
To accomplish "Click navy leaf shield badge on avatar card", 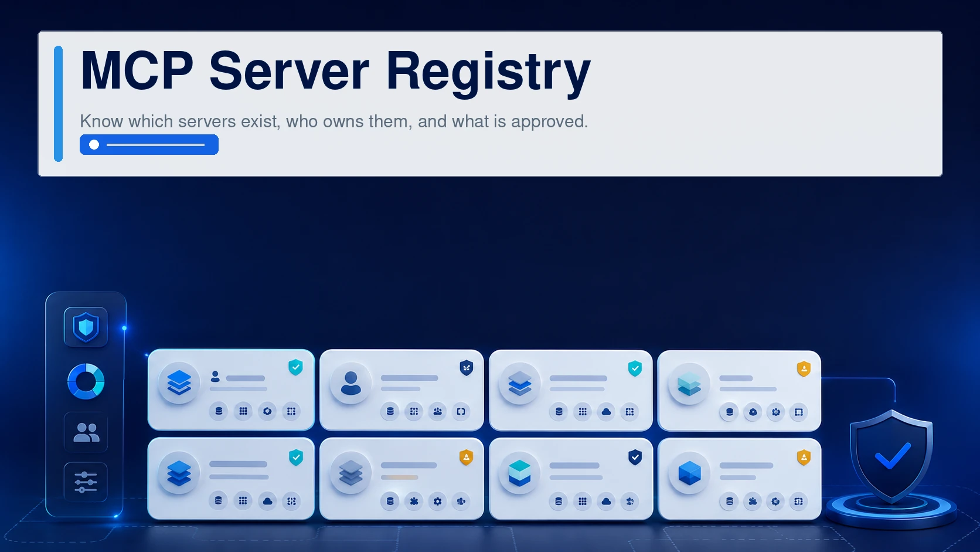I will (467, 368).
